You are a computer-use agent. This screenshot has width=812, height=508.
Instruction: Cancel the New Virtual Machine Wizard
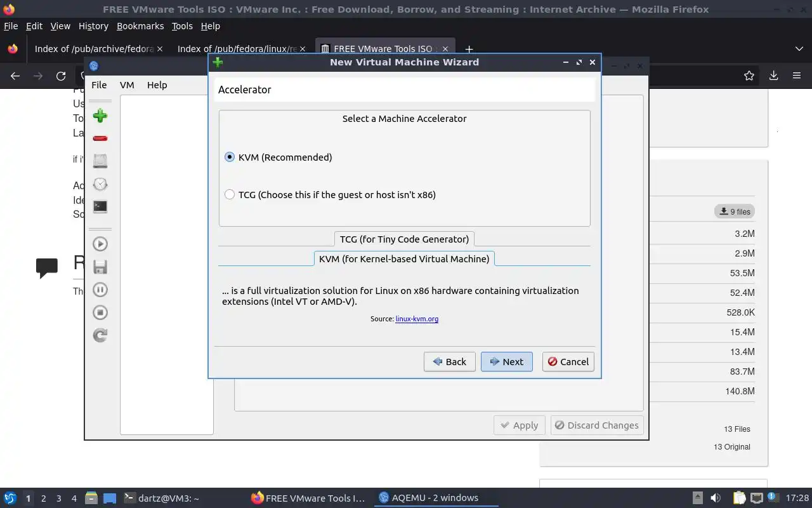[x=568, y=361]
